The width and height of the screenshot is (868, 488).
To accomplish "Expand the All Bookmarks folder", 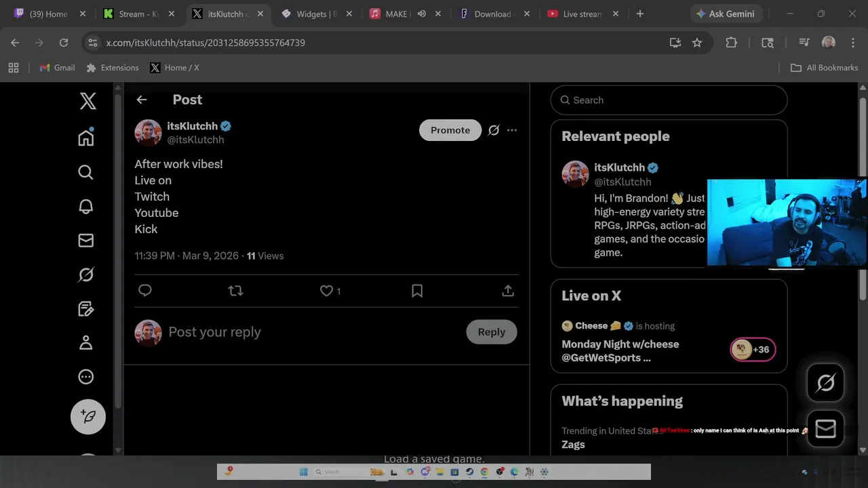I will 825,68.
